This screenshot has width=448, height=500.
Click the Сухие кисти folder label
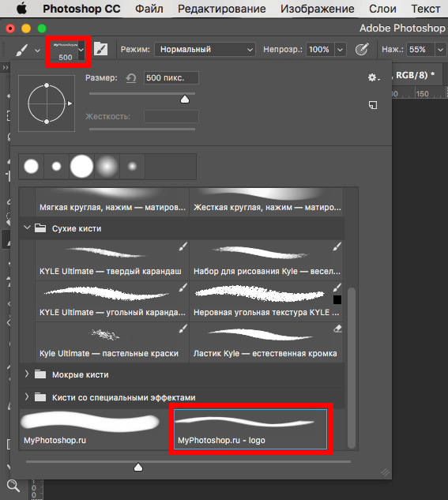click(77, 228)
